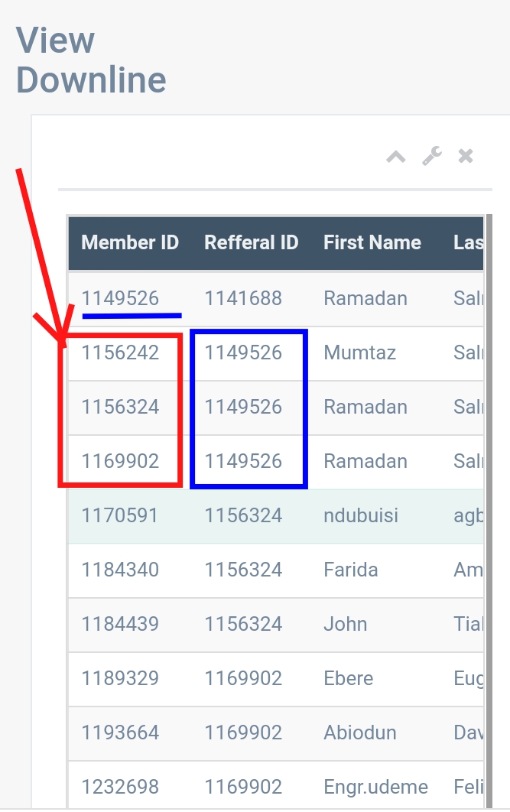Select Engr.udeme first name cell
This screenshot has height=812, width=510.
[x=375, y=787]
